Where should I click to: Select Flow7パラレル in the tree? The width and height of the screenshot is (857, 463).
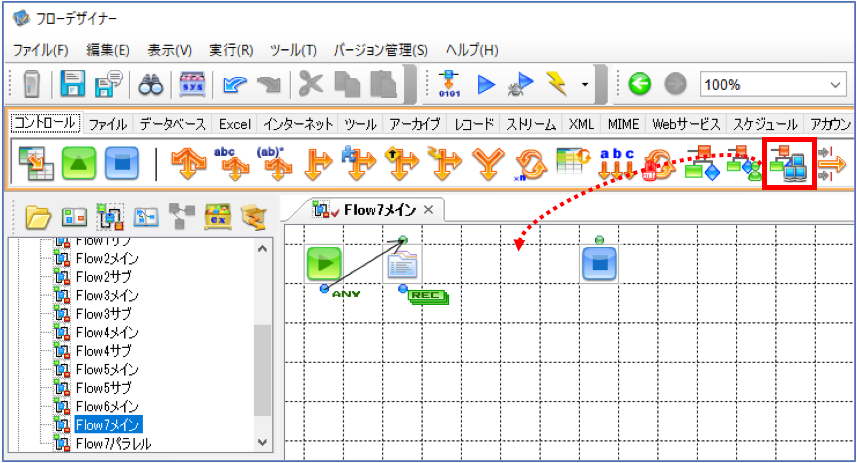113,443
